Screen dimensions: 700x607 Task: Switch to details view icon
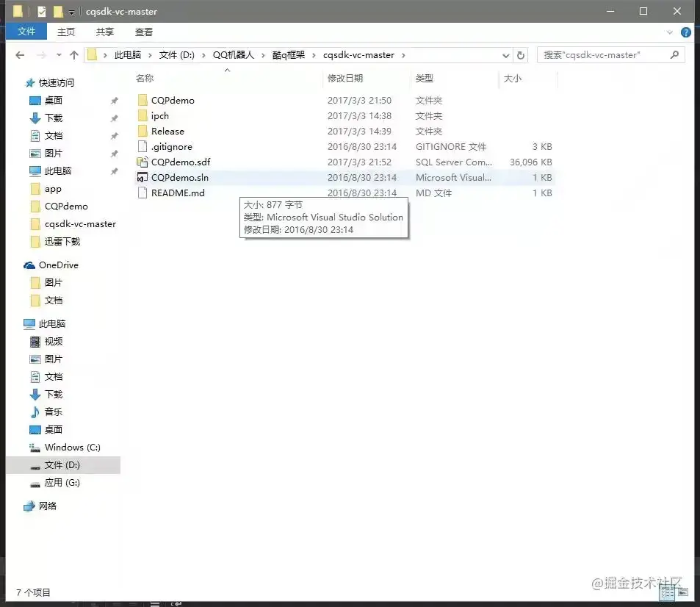coord(668,592)
